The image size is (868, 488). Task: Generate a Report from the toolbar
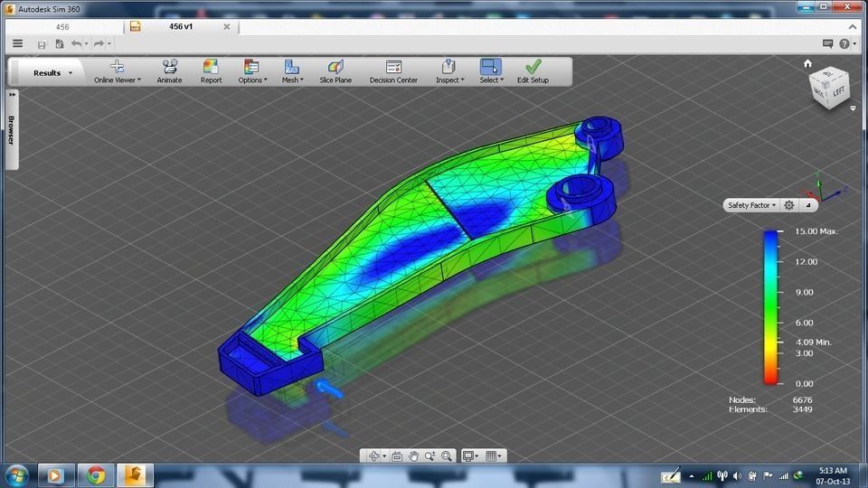[211, 72]
